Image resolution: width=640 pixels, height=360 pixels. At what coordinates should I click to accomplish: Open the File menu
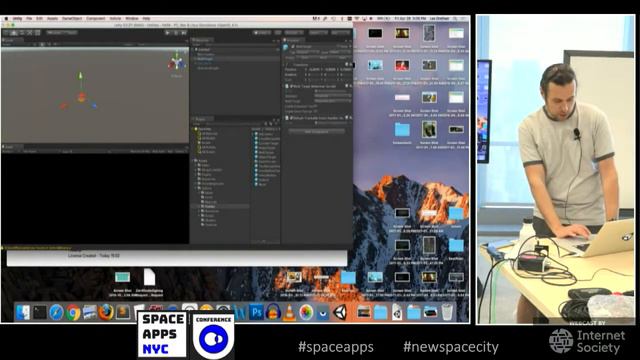[29, 19]
